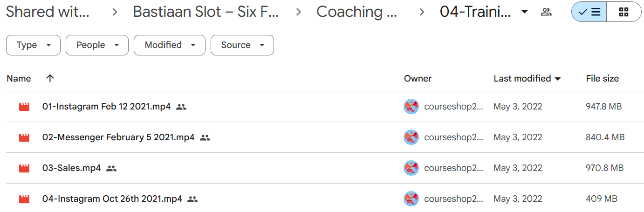The image size is (644, 212).
Task: Sort by the Last modified column header
Action: 522,78
